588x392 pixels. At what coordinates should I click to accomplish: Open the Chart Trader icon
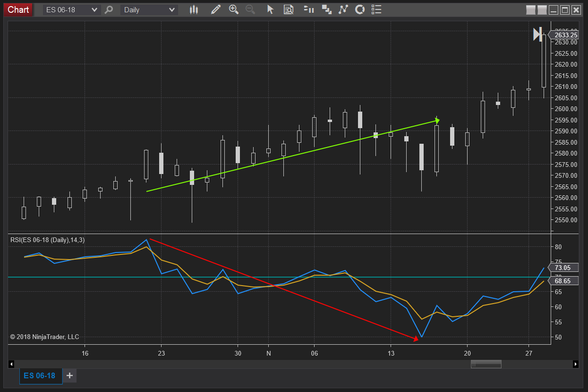(x=309, y=9)
